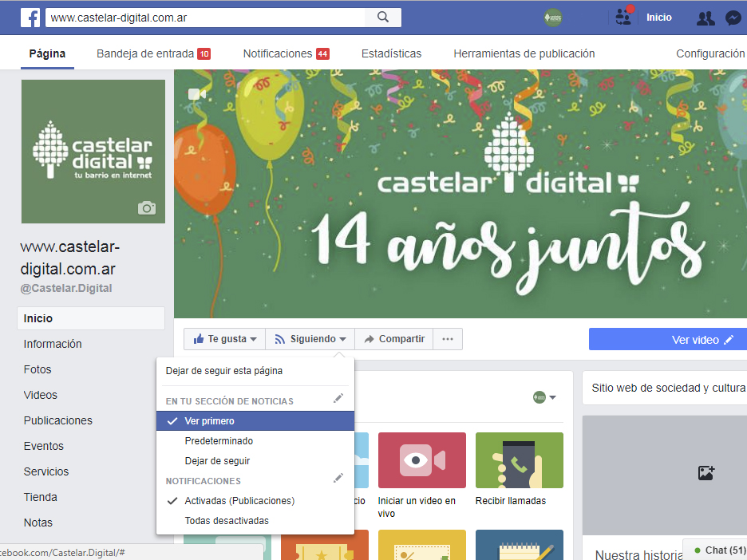Open the page profile avatar in top bar

coord(552,18)
